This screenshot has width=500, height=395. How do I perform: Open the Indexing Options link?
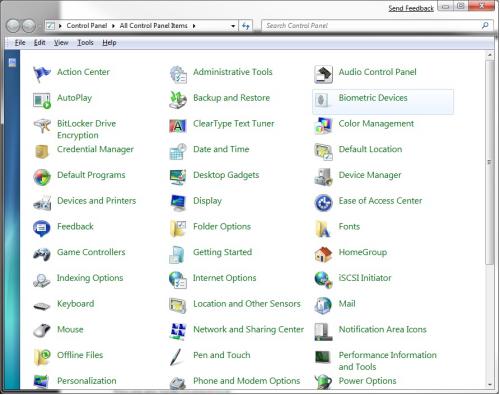point(90,278)
